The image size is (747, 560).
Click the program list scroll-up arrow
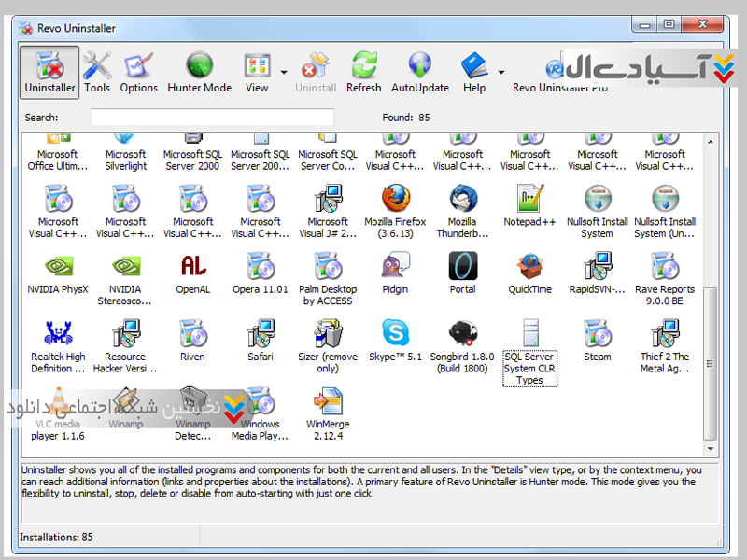[x=711, y=141]
